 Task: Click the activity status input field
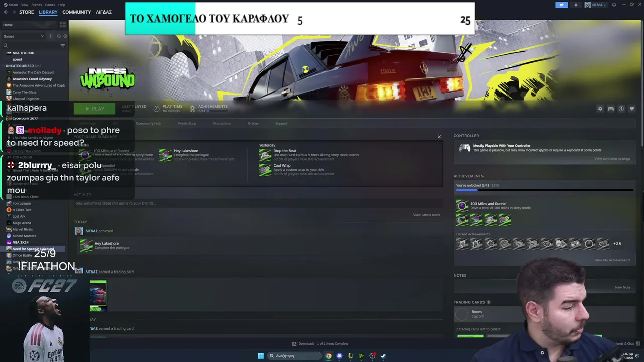pos(258,203)
